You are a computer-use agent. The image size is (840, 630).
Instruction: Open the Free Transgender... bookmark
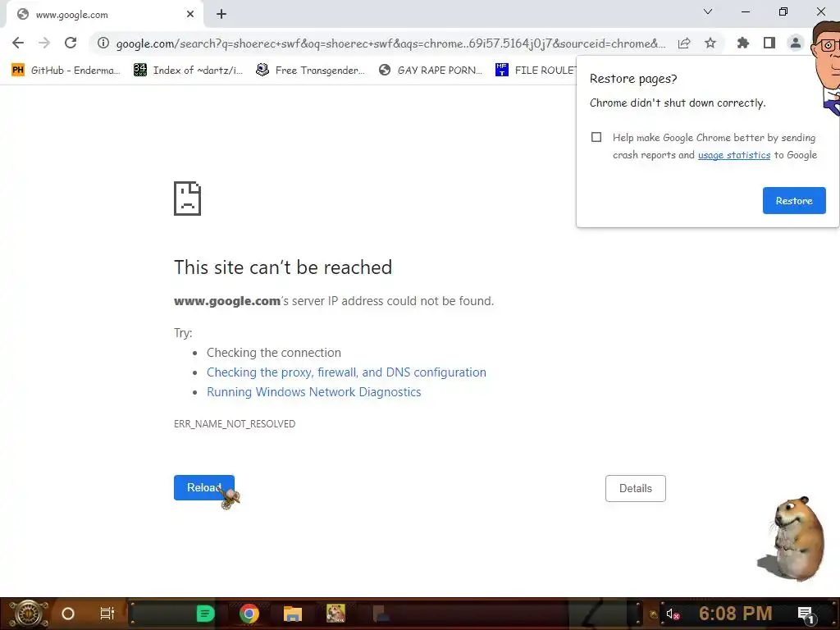point(311,71)
